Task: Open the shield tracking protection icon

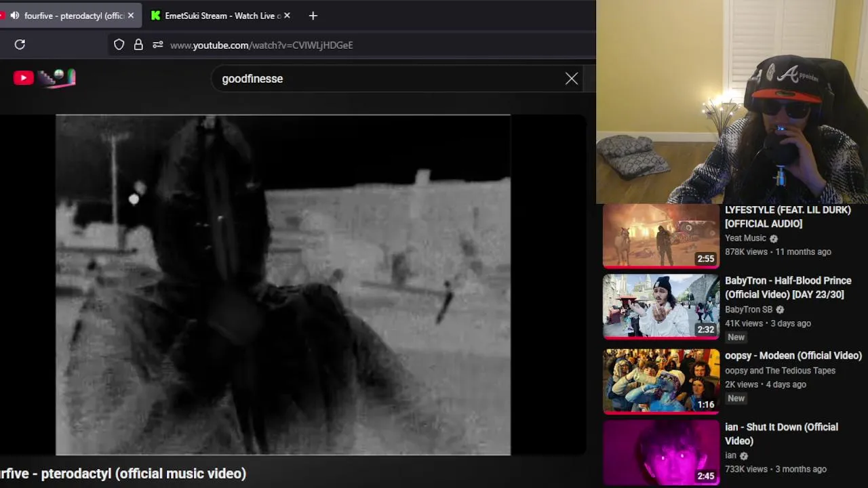Action: (119, 45)
